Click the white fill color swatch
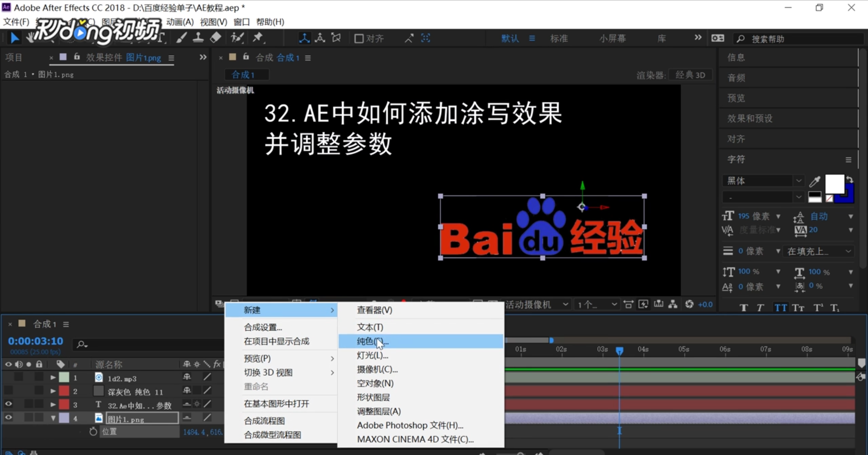The image size is (868, 455). click(835, 184)
